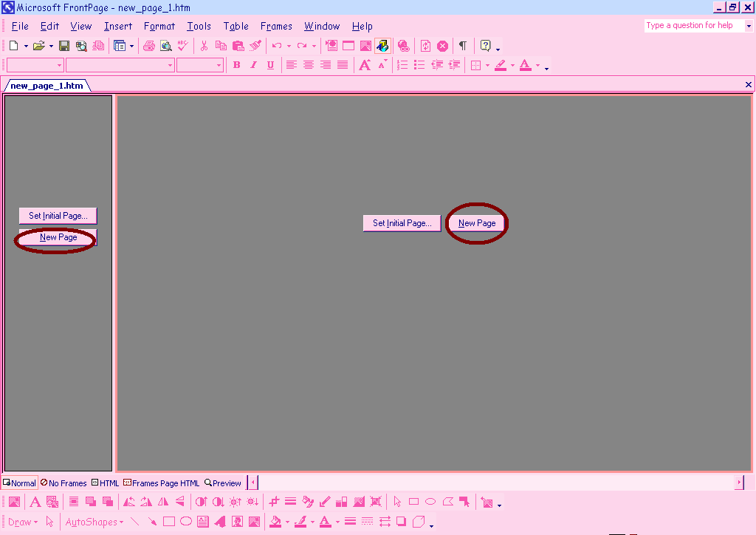756x535 pixels.
Task: Select the Format Painter brush icon
Action: click(x=255, y=46)
